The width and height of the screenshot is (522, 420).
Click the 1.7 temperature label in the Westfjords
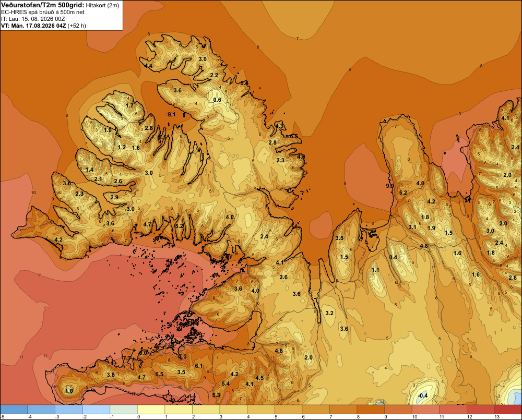[129, 105]
